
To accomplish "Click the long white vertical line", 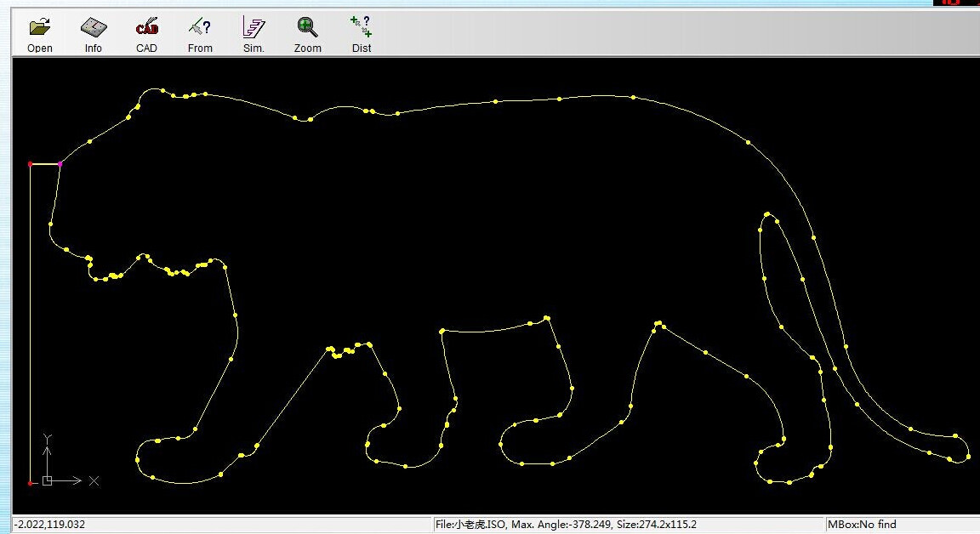I will [30, 323].
